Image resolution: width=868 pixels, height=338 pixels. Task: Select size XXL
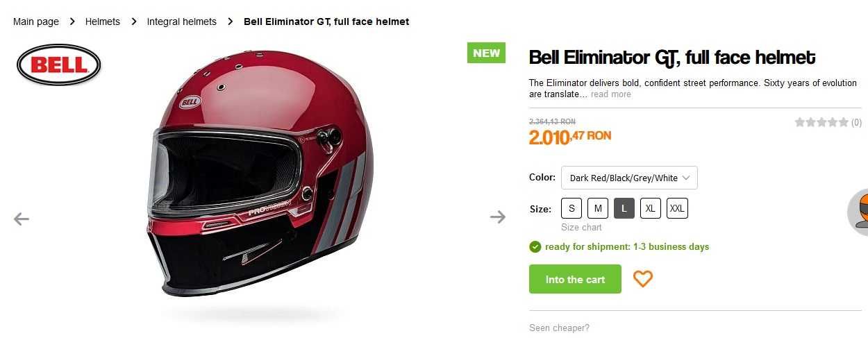(677, 208)
